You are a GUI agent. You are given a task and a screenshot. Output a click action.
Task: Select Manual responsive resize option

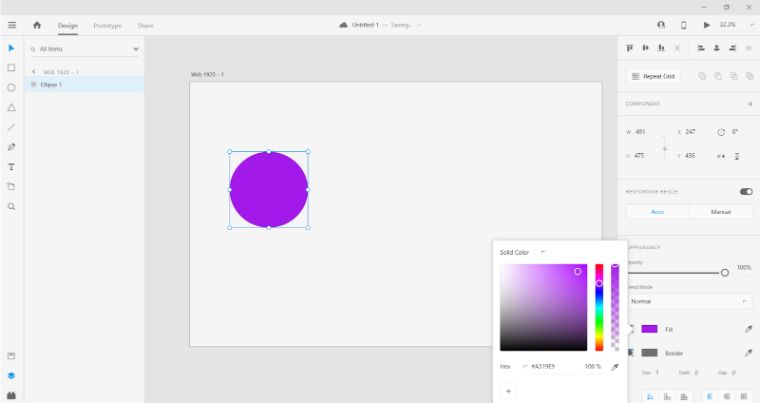[720, 212]
